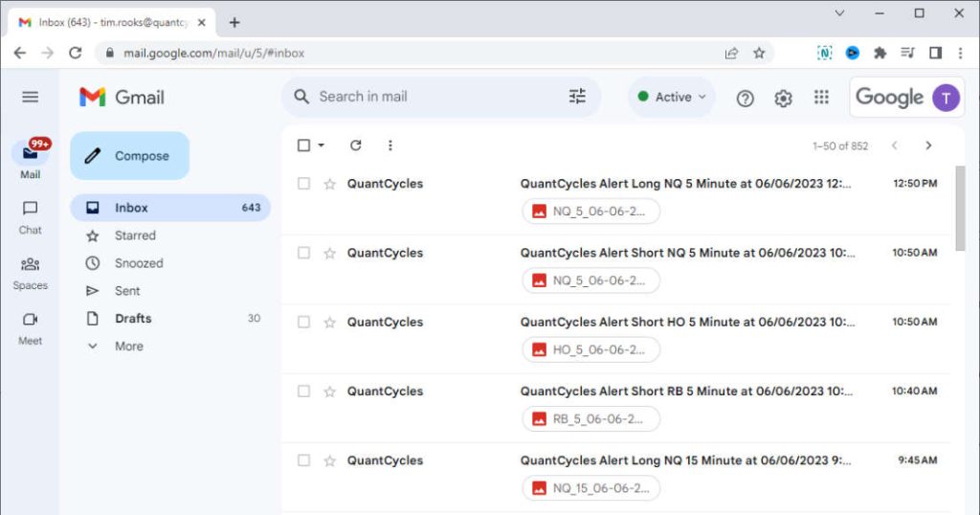Viewport: 980px width, 515px height.
Task: Open attachment of Long NQ 5 Minute 12:50 PM email
Action: (590, 212)
